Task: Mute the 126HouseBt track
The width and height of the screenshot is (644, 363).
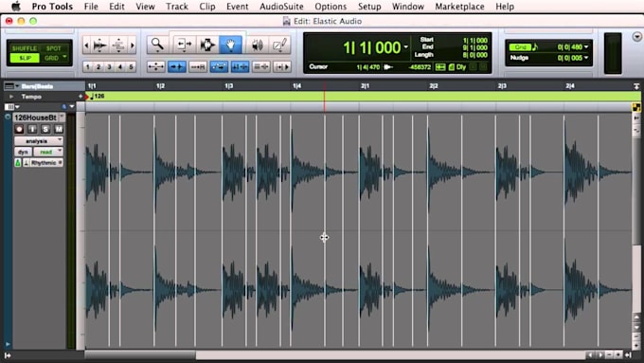Action: coord(59,129)
